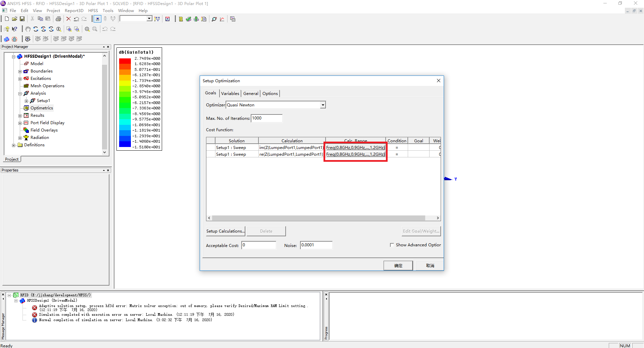Click the Undo arrow in the main toolbar
This screenshot has height=348, width=644.
77,19
